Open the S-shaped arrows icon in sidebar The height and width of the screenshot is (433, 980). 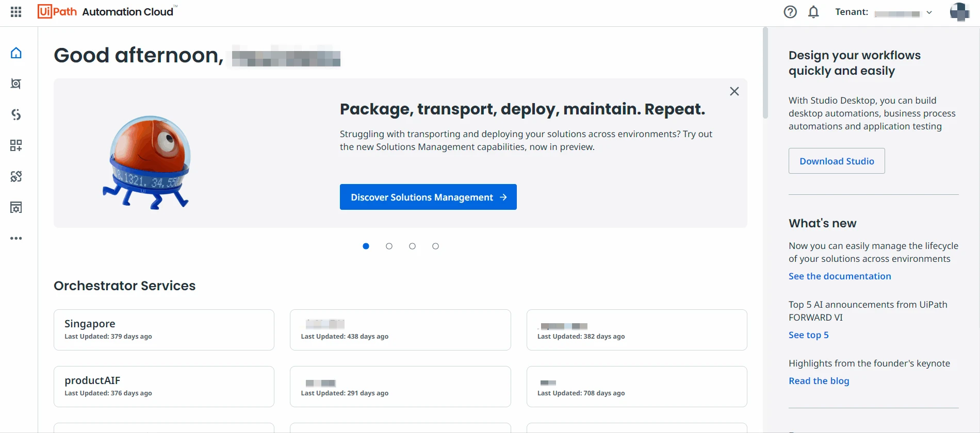point(16,114)
